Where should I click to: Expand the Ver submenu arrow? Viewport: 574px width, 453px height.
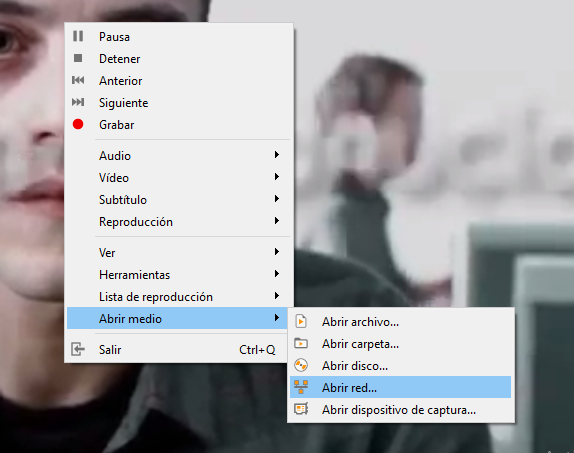(277, 252)
